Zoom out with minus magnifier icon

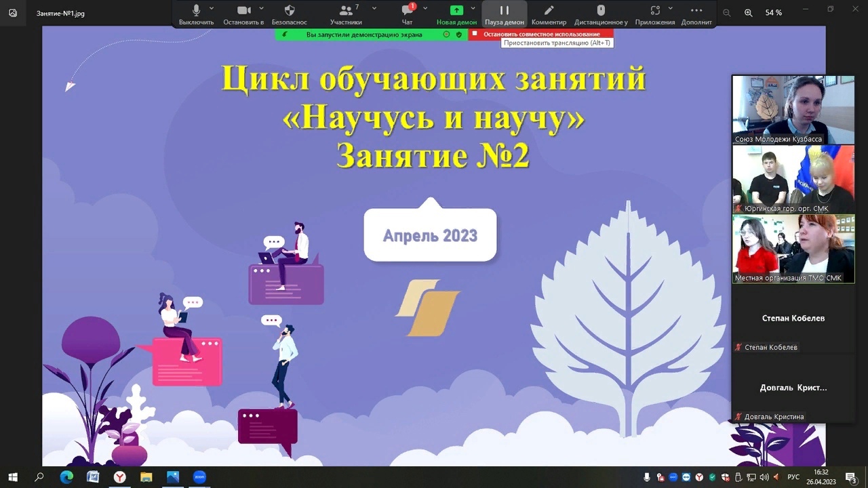(x=727, y=13)
